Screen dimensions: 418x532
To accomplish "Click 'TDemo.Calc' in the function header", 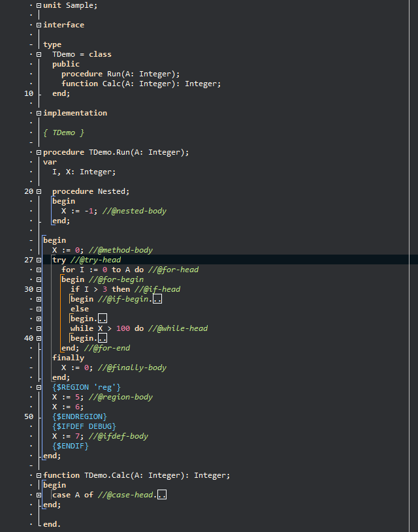I will click(x=107, y=476).
